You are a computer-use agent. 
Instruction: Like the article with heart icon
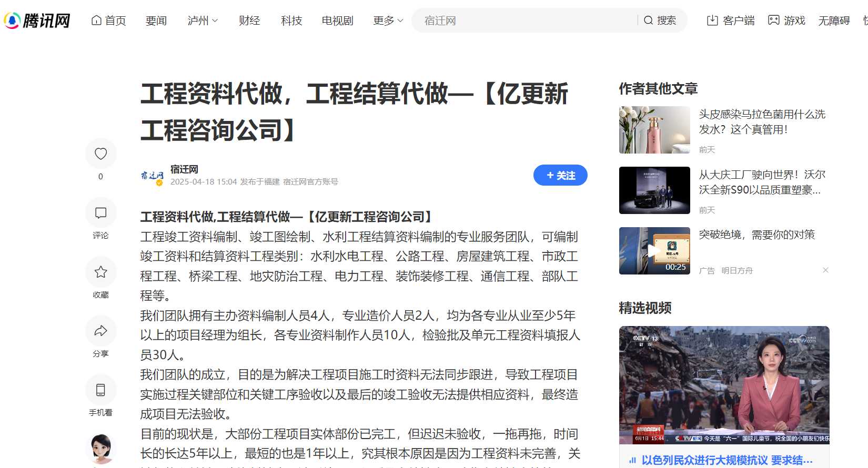100,154
